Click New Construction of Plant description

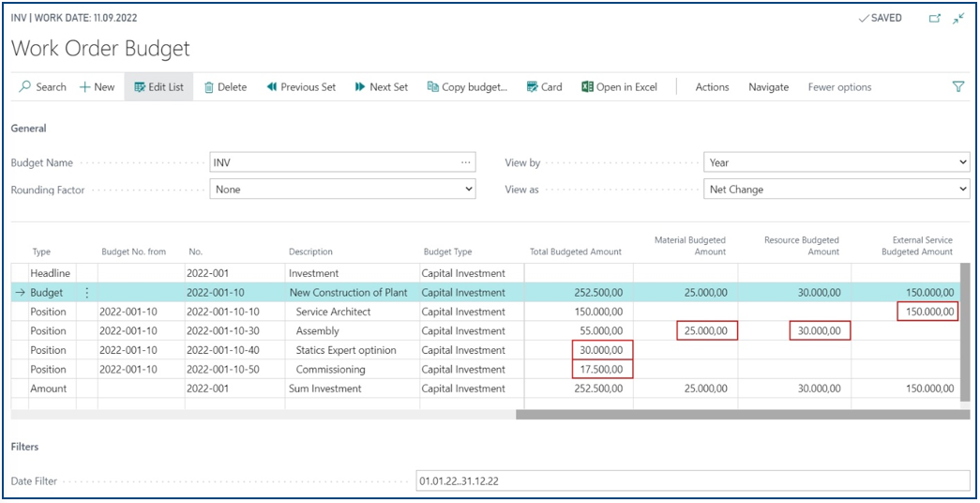[x=348, y=292]
